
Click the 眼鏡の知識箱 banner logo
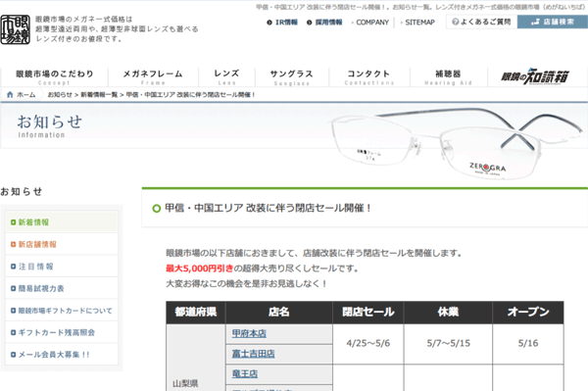[x=535, y=76]
